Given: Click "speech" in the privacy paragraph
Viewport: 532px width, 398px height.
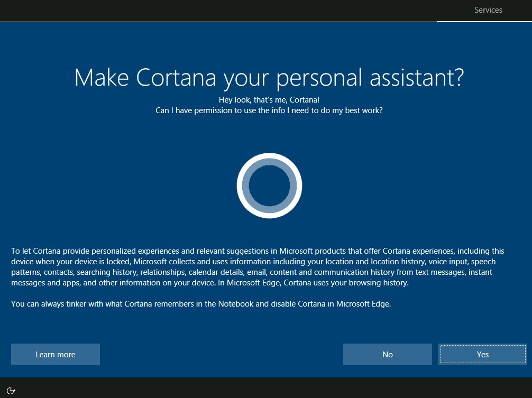Looking at the screenshot, I should [x=483, y=262].
